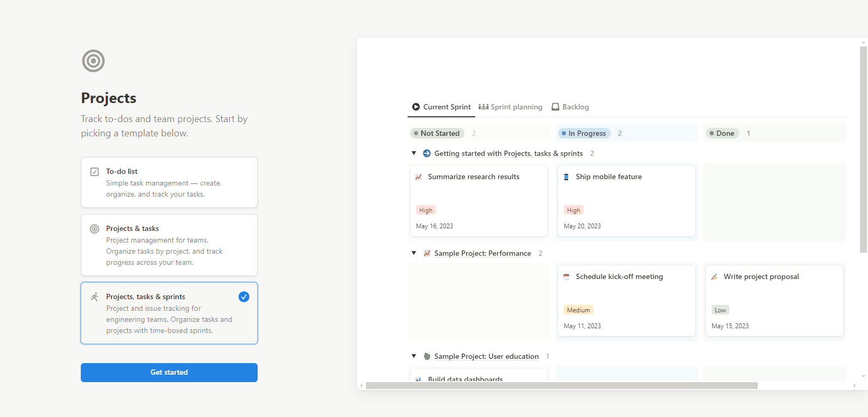The image size is (868, 417).
Task: Click the Medium priority tag
Action: pyautogui.click(x=579, y=310)
